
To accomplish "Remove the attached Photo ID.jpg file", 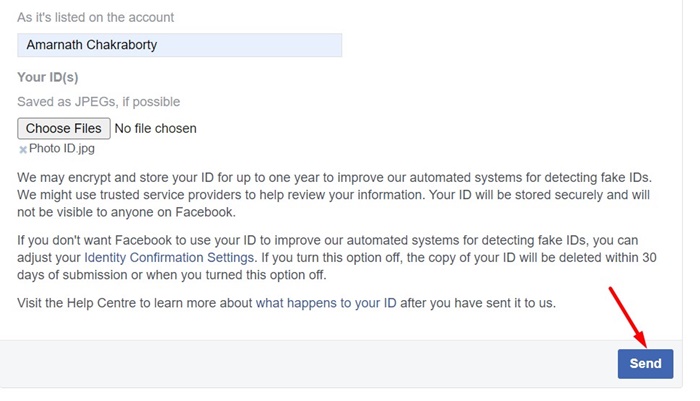I will (x=22, y=150).
